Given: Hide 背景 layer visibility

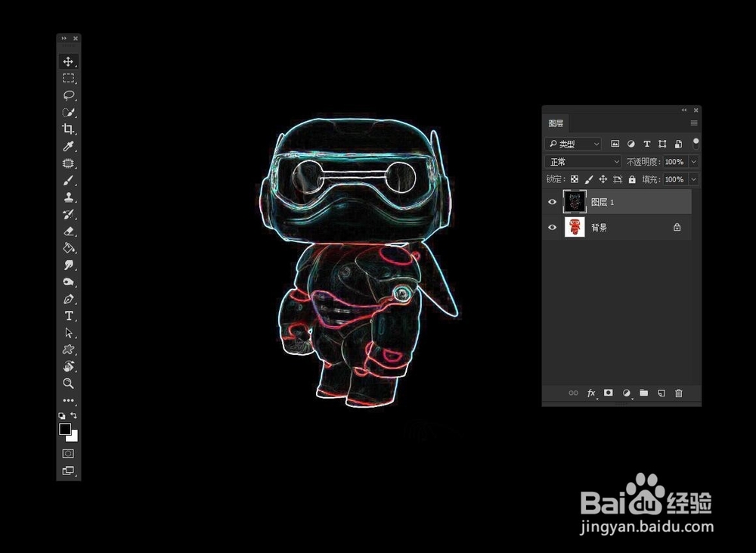Looking at the screenshot, I should coord(552,227).
